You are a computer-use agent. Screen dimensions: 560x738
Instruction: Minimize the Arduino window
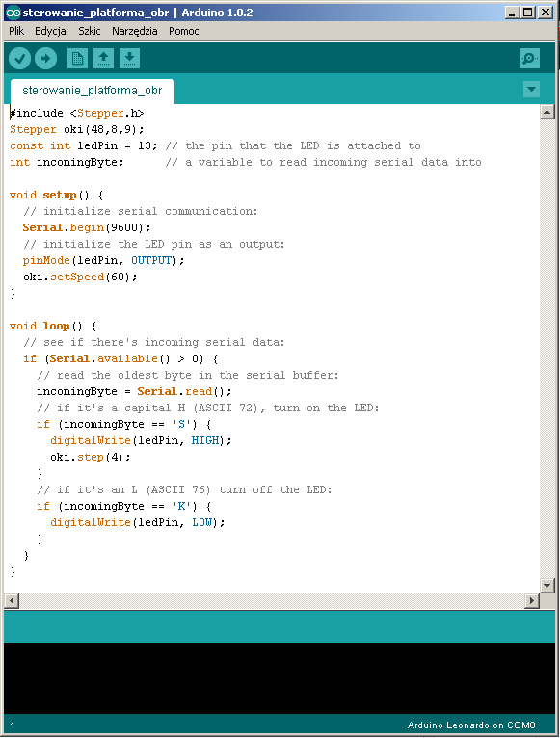tap(512, 13)
